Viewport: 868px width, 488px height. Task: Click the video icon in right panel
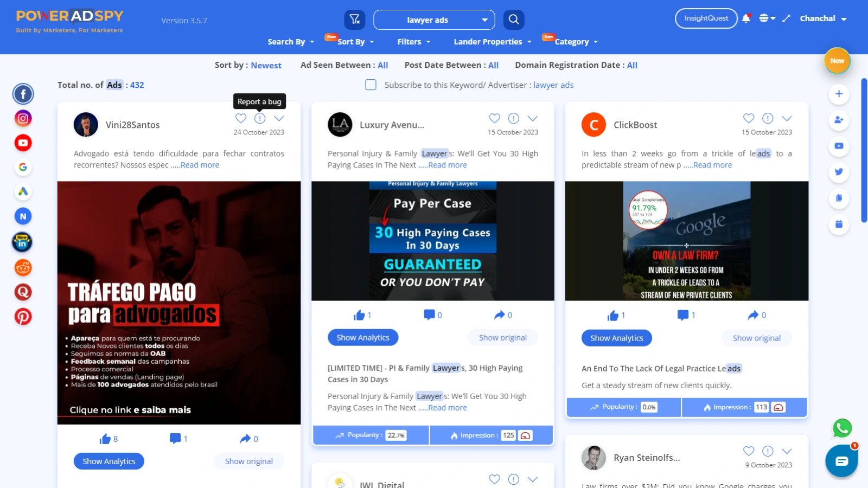pos(839,146)
